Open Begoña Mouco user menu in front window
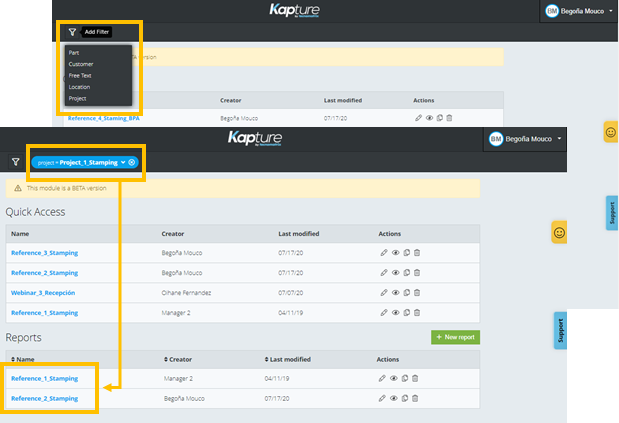 pyautogui.click(x=525, y=139)
